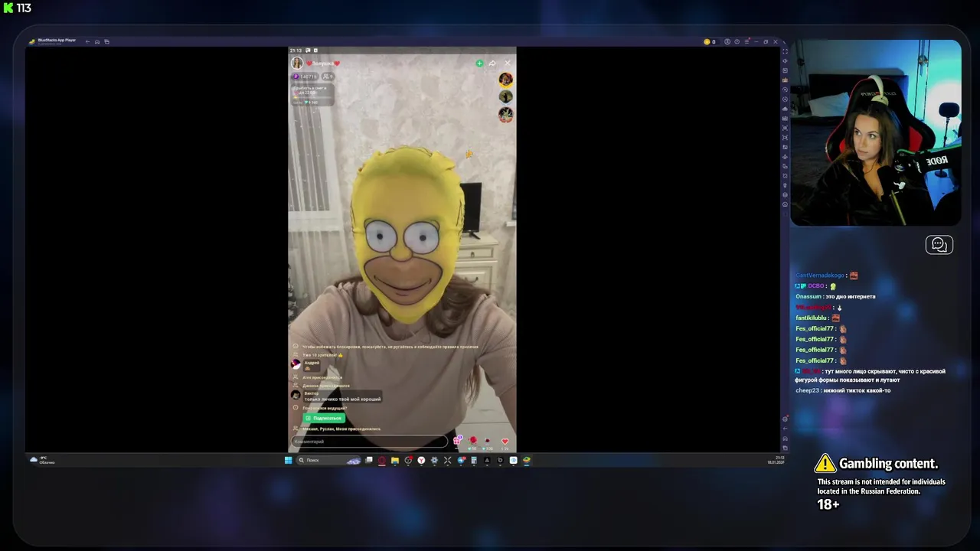Image resolution: width=980 pixels, height=551 pixels.
Task: Focus the Комментарий input field
Action: tap(370, 442)
